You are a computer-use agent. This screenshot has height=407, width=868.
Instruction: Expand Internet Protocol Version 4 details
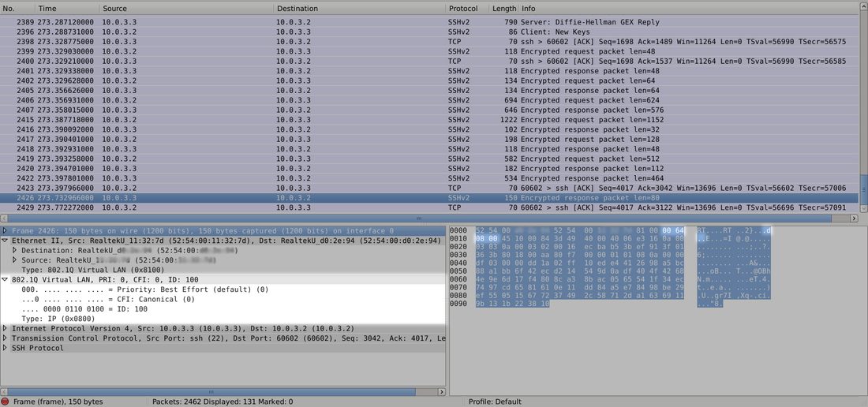pyautogui.click(x=5, y=328)
